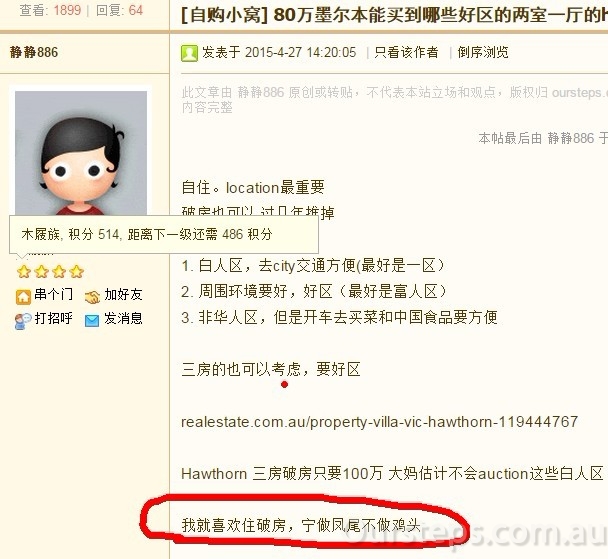Click 静静886 in the 本帖最后由 edit note
Viewport: 608px width, 559px height.
pyautogui.click(x=571, y=138)
